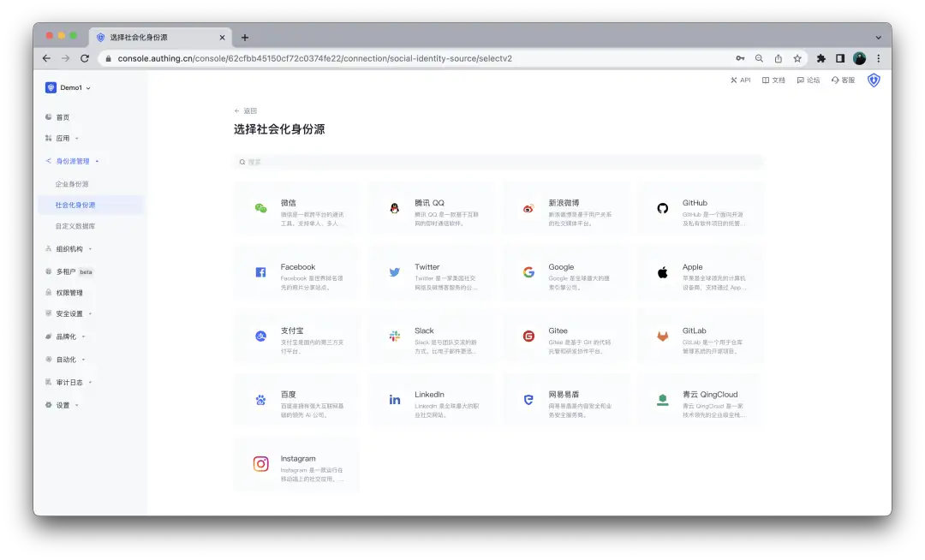Viewport: 925px width, 560px height.
Task: Click the zoom magnifier icon in address bar
Action: 759,58
